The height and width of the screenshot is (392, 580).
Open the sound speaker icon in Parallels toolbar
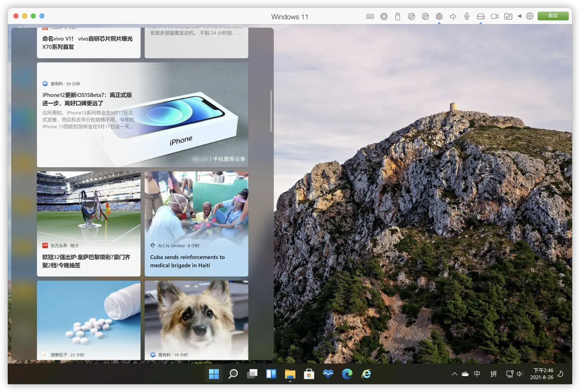453,16
